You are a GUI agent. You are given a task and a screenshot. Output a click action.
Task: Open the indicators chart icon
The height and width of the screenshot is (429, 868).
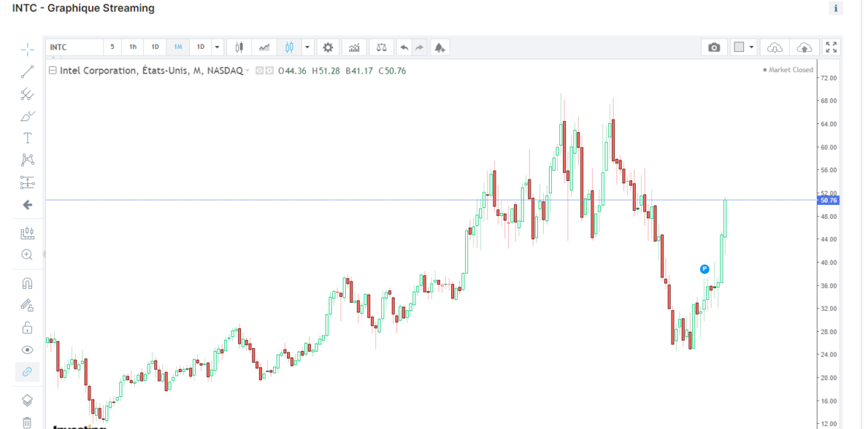pyautogui.click(x=355, y=48)
